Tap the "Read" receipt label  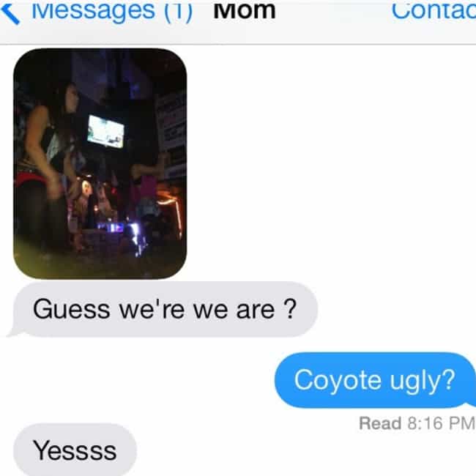coord(380,423)
